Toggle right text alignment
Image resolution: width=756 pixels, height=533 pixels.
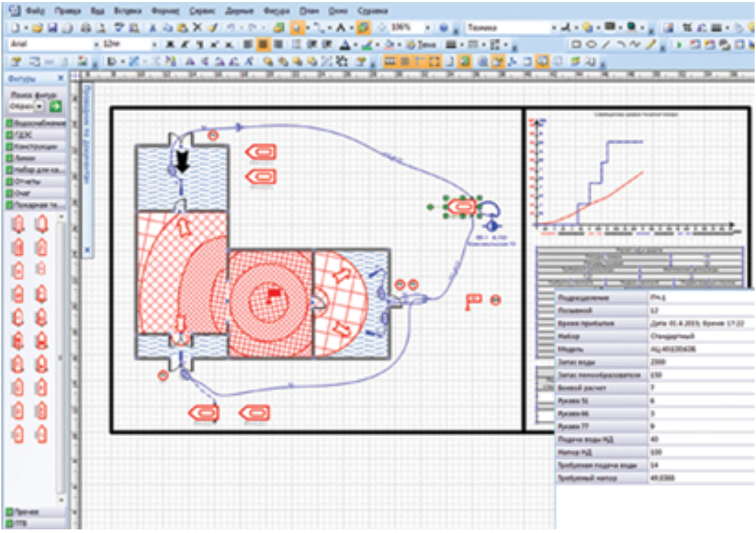(x=278, y=44)
